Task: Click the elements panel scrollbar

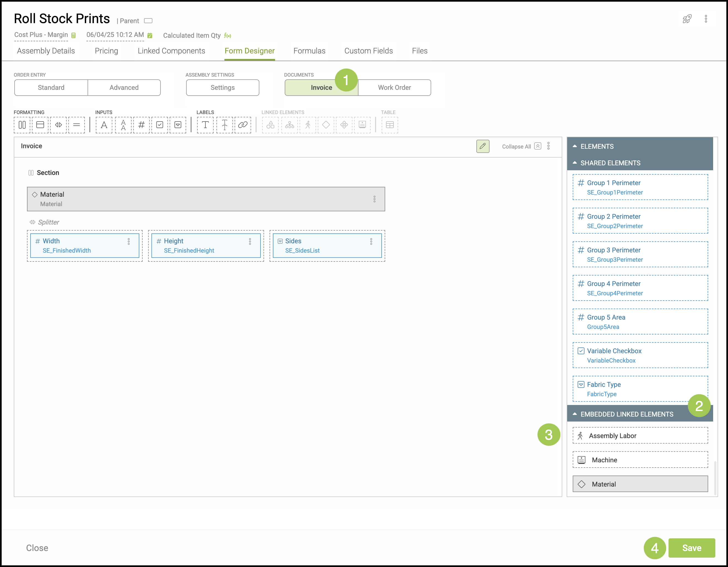Action: pyautogui.click(x=715, y=478)
